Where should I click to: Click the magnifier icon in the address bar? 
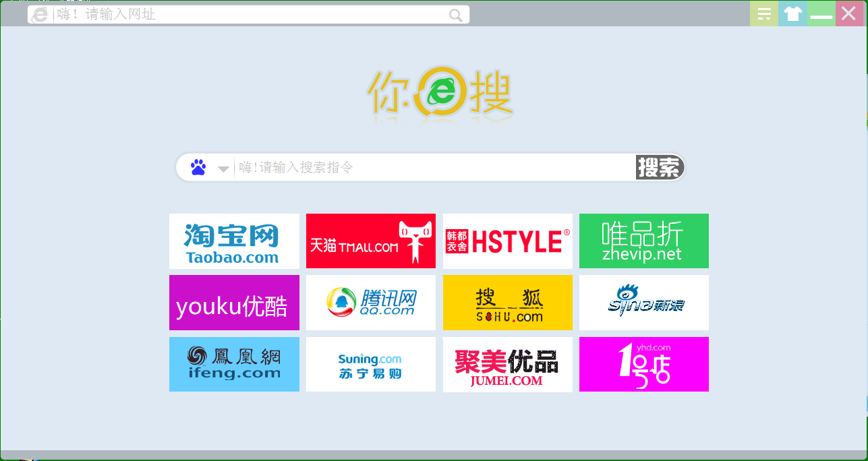(456, 14)
